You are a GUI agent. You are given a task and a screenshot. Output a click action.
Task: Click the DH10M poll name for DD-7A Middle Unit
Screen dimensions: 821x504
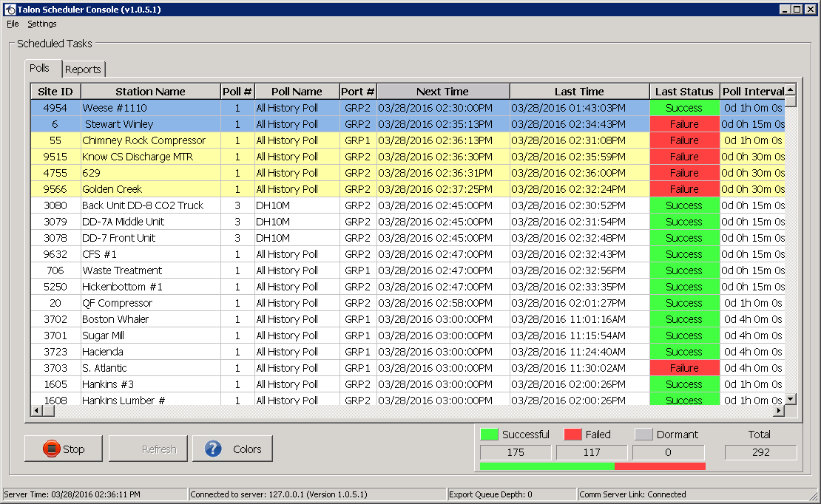coord(273,222)
